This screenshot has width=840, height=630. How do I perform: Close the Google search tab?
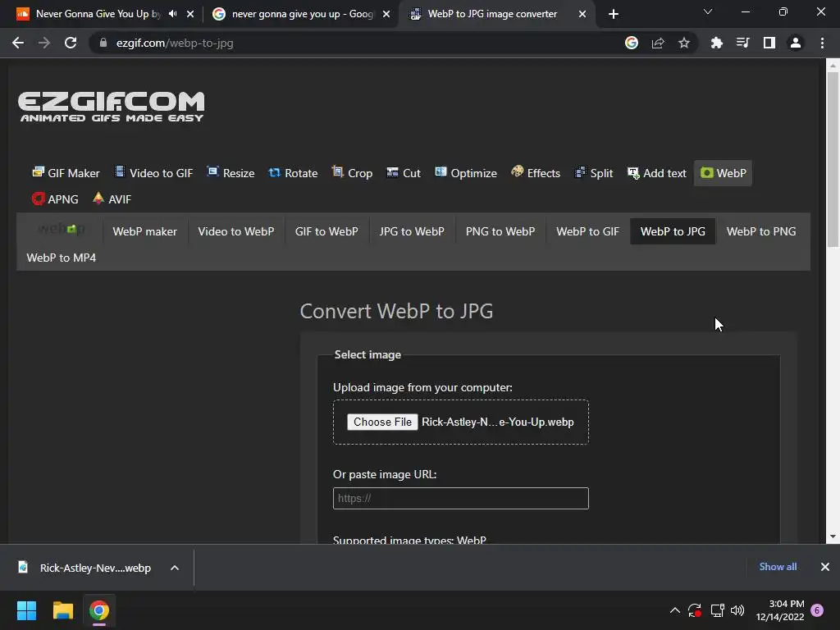coord(386,14)
